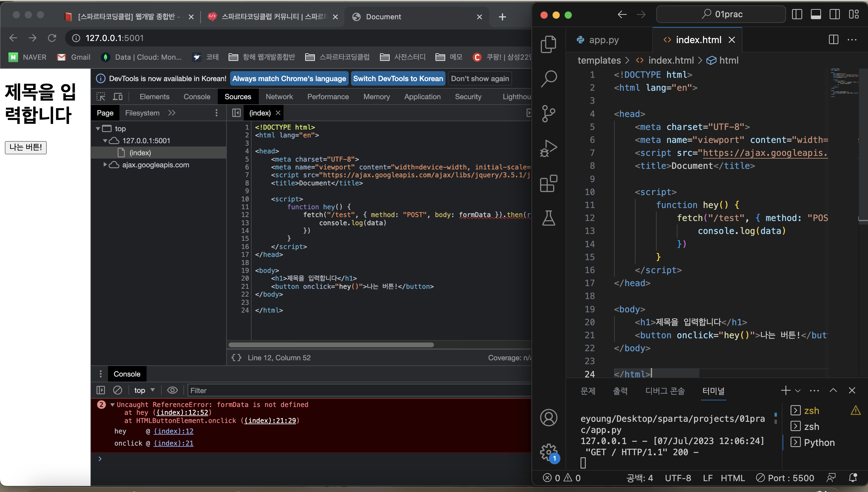
Task: Clear the DevTools console
Action: pos(117,390)
